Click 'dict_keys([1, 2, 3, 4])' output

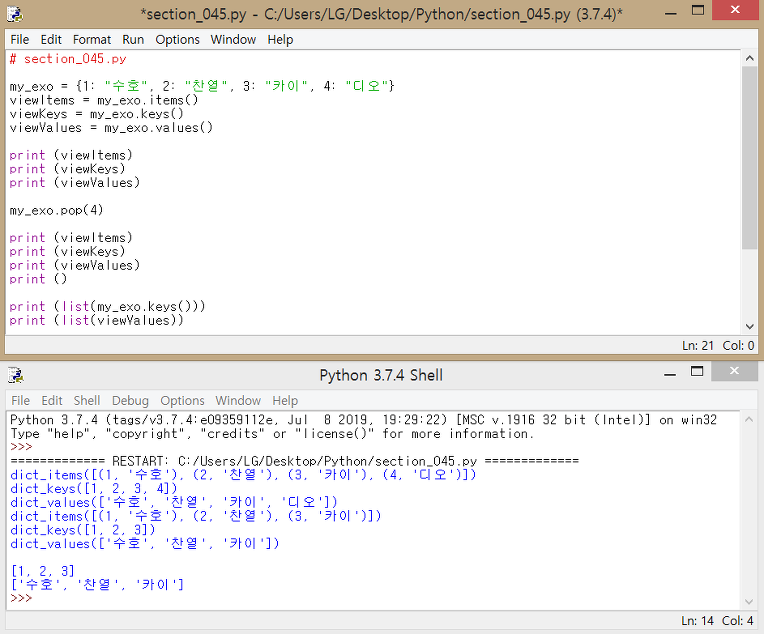coord(94,488)
